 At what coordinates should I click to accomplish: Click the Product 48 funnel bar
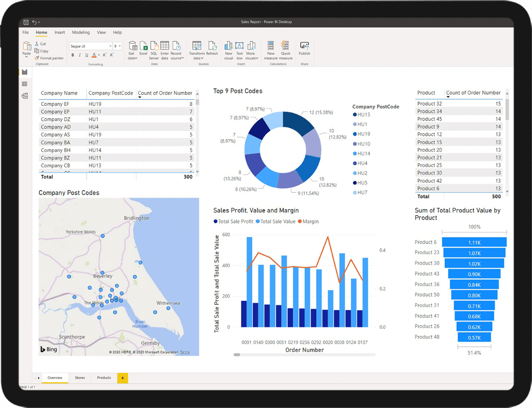(474, 337)
